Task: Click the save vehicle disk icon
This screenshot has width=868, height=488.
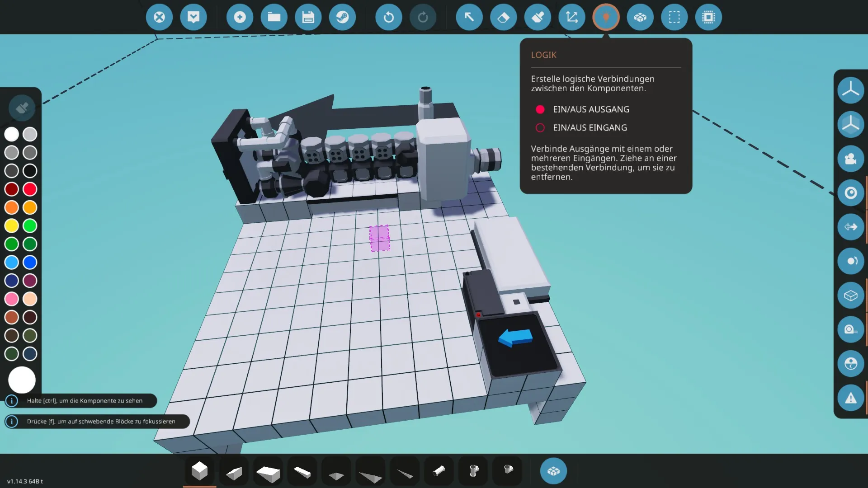Action: [x=308, y=17]
